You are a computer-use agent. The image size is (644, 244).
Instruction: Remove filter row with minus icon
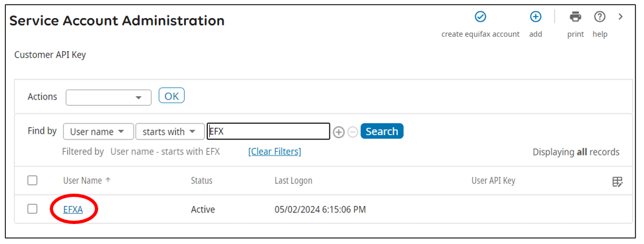pos(353,132)
